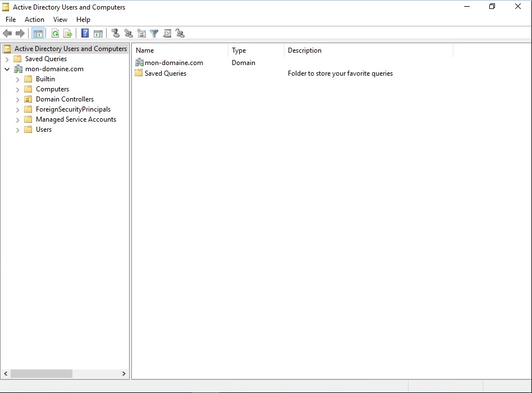This screenshot has width=532, height=393.
Task: Toggle the Show/Hide Console Tree icon
Action: tap(38, 33)
